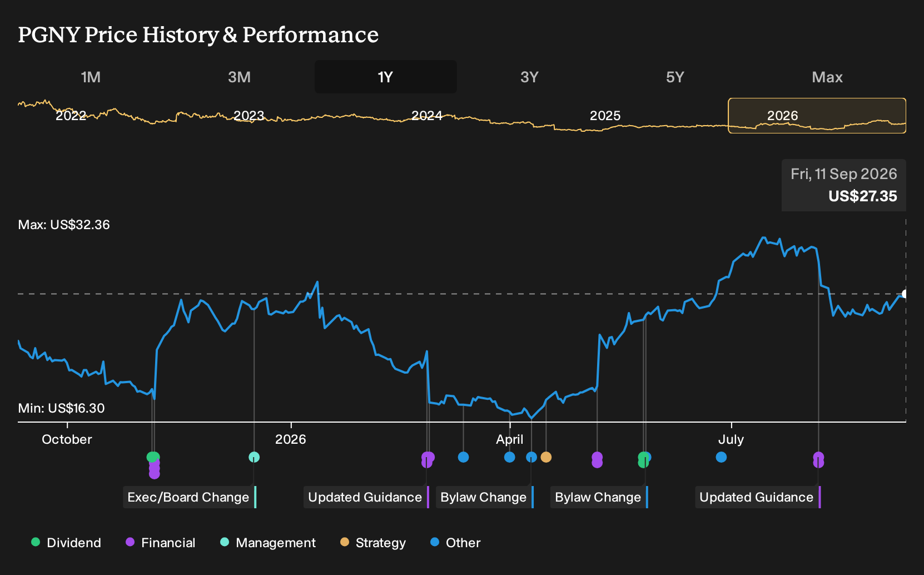Image resolution: width=924 pixels, height=575 pixels.
Task: Click lone blue event marker near July
Action: pyautogui.click(x=721, y=457)
